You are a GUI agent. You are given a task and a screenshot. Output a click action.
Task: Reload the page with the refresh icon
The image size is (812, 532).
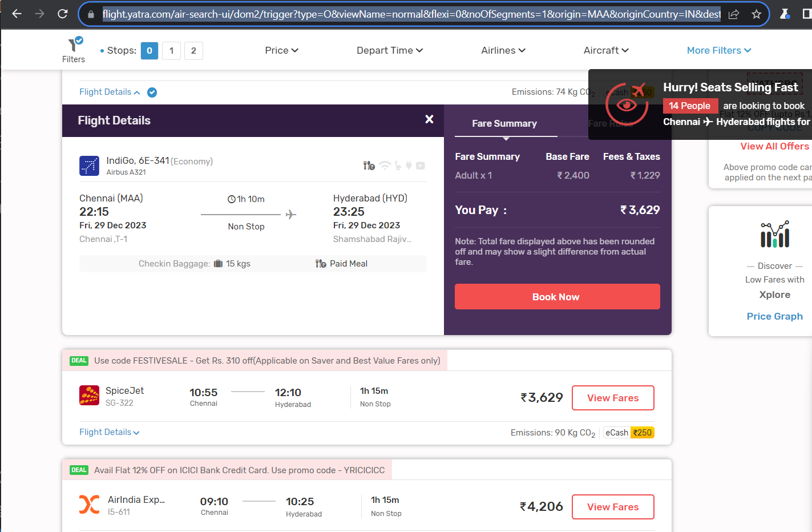(63, 14)
